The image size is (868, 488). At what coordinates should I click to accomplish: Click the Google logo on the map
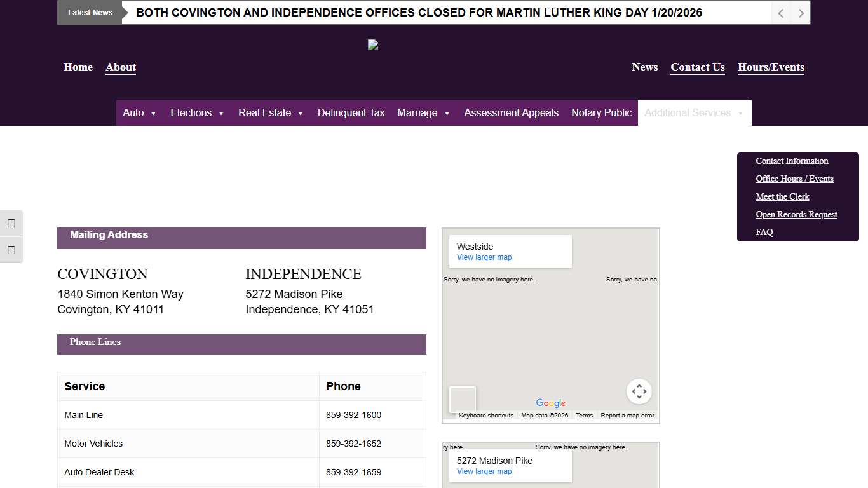[x=550, y=403]
